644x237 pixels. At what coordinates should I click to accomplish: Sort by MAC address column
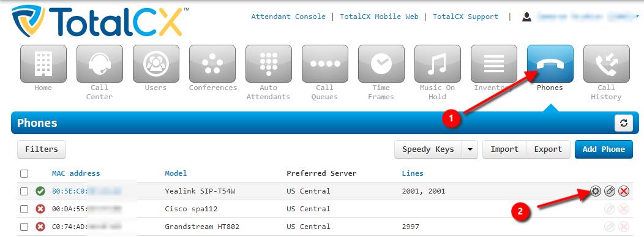(76, 173)
